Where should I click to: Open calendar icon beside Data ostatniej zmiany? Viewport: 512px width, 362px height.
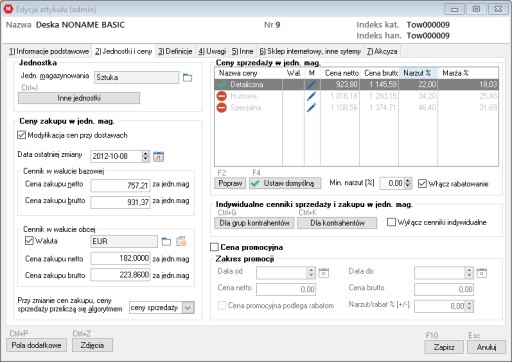pyautogui.click(x=159, y=156)
